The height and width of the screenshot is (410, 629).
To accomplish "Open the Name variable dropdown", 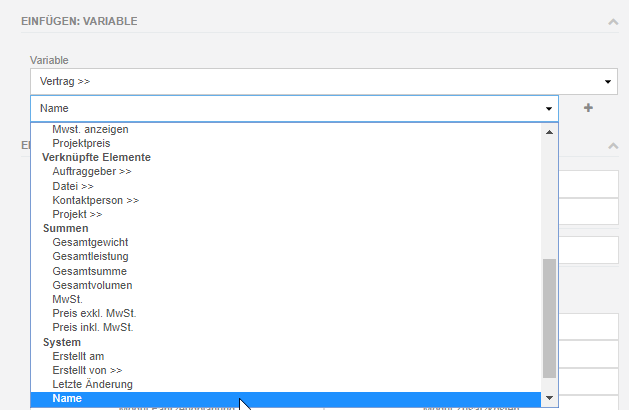I will tap(294, 108).
